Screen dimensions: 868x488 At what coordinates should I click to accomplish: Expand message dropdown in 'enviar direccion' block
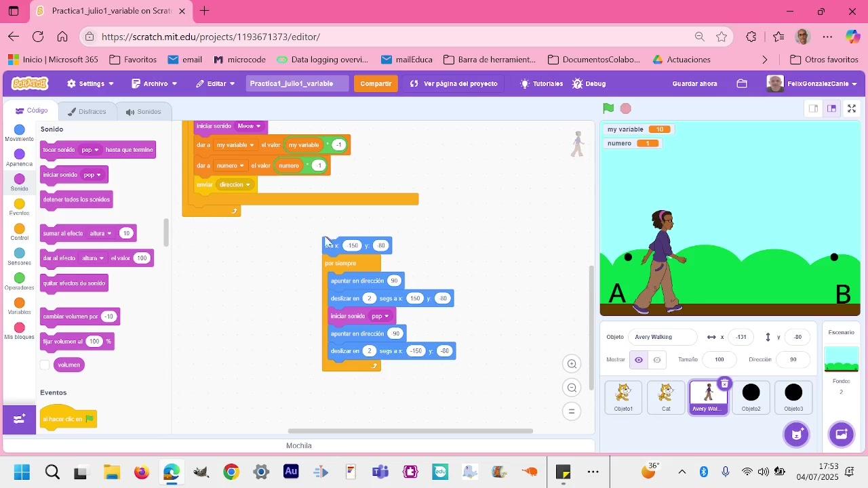point(235,184)
